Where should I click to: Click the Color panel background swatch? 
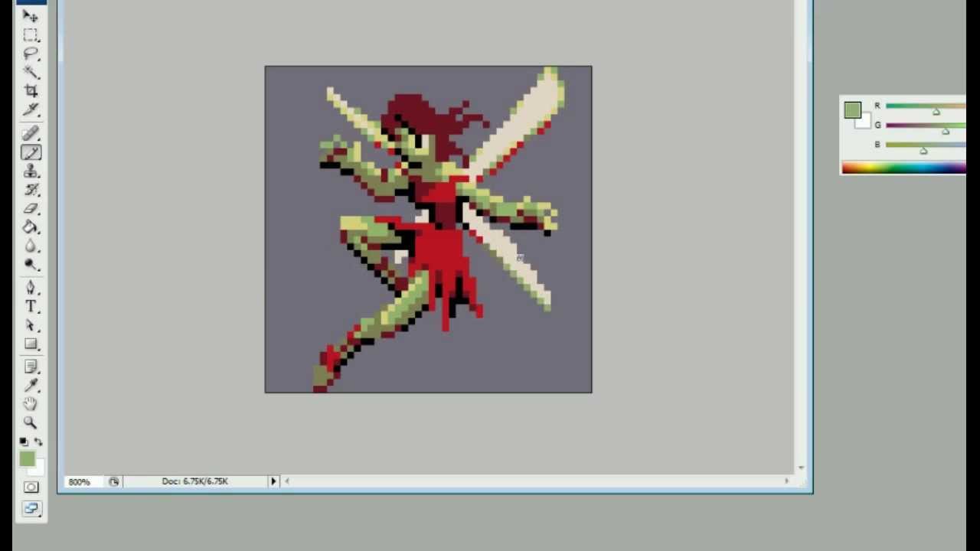[x=864, y=122]
